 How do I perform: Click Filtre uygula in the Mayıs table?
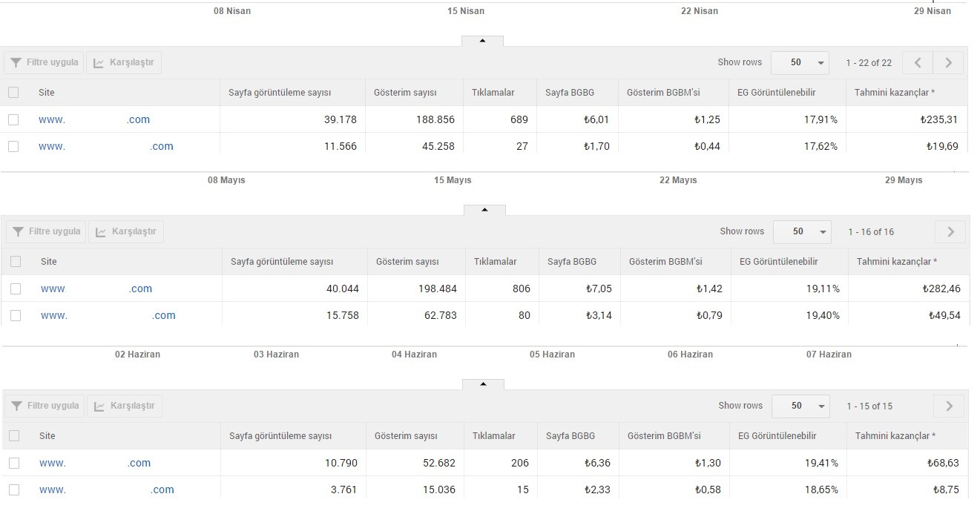46,231
